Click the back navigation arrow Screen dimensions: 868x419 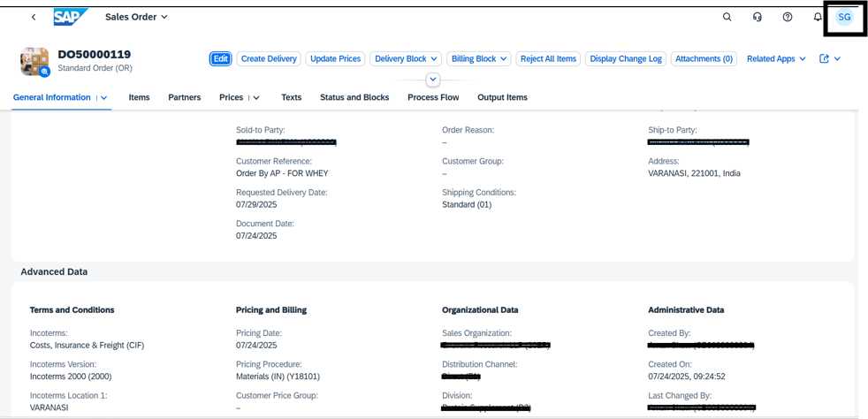point(34,17)
